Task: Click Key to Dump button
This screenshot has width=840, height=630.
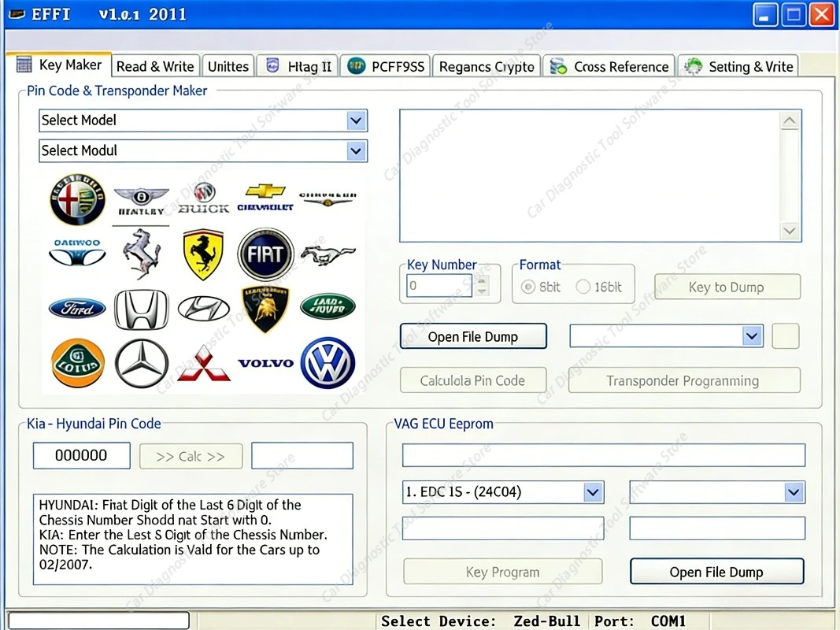Action: click(x=727, y=287)
